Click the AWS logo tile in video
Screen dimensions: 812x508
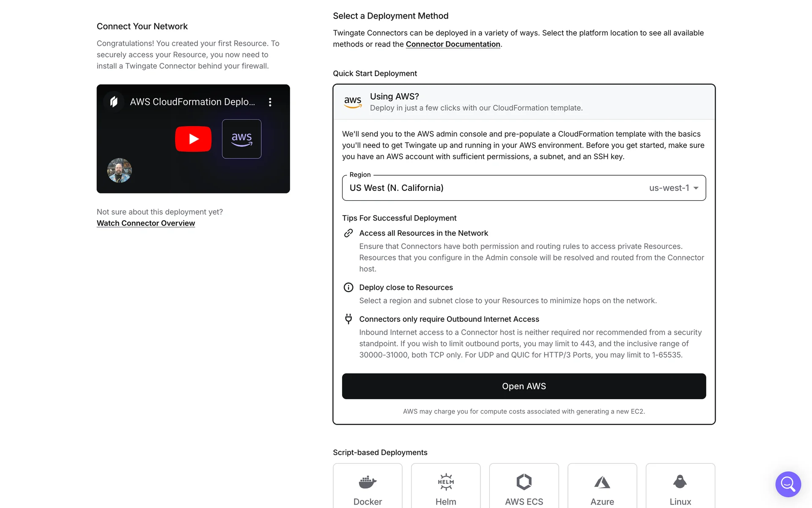(241, 139)
